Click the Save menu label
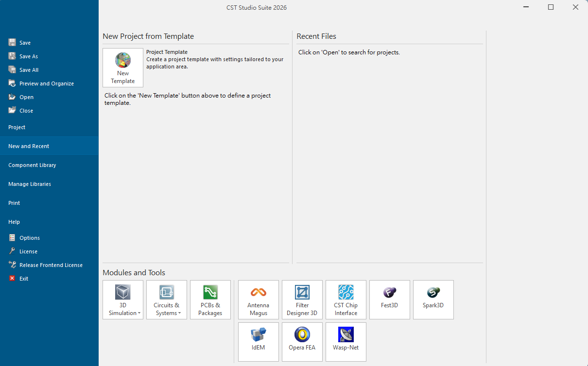 pyautogui.click(x=25, y=43)
